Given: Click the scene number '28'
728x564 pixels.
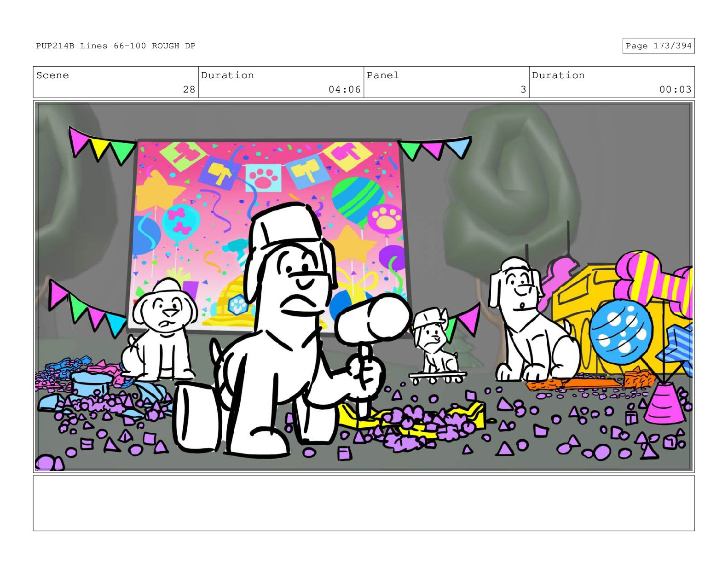Looking at the screenshot, I should click(x=189, y=89).
